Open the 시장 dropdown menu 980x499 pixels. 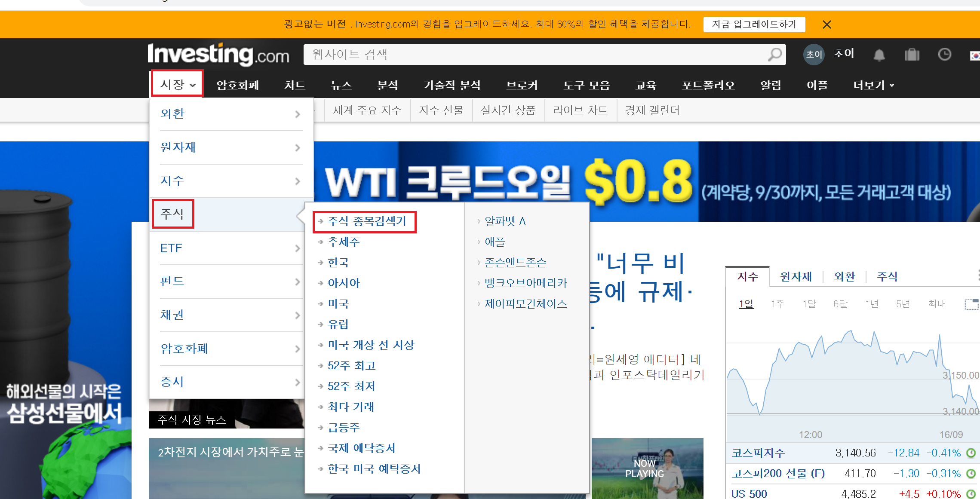tap(178, 84)
